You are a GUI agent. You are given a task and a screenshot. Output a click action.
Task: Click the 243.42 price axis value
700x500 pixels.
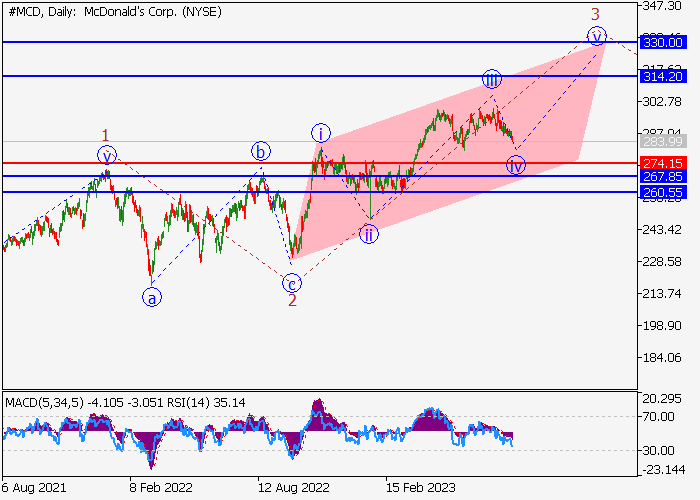[662, 229]
